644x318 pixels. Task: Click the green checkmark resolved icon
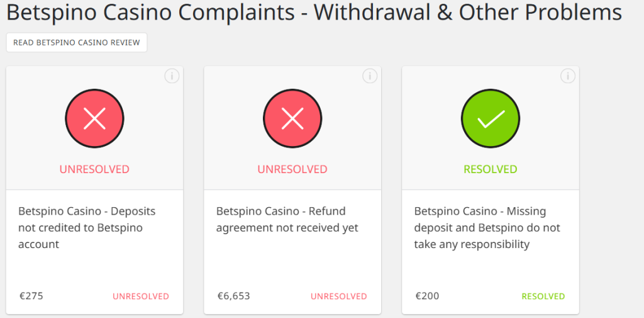coord(491,118)
